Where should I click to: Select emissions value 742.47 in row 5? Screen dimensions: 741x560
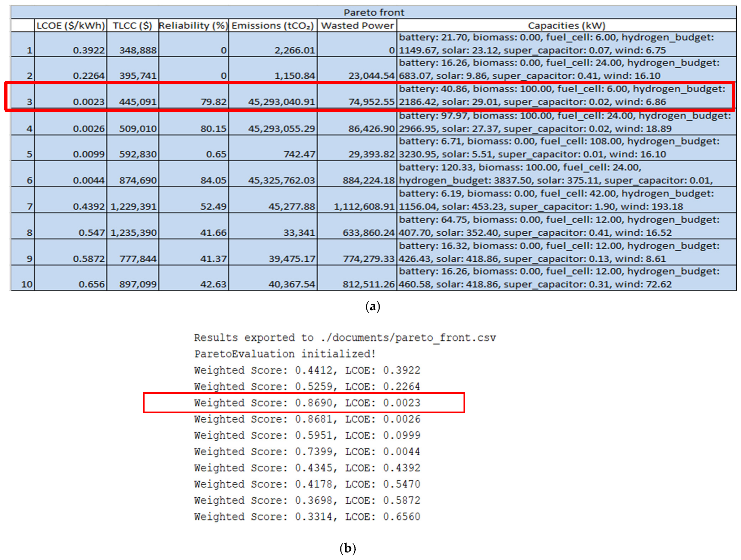click(273, 148)
